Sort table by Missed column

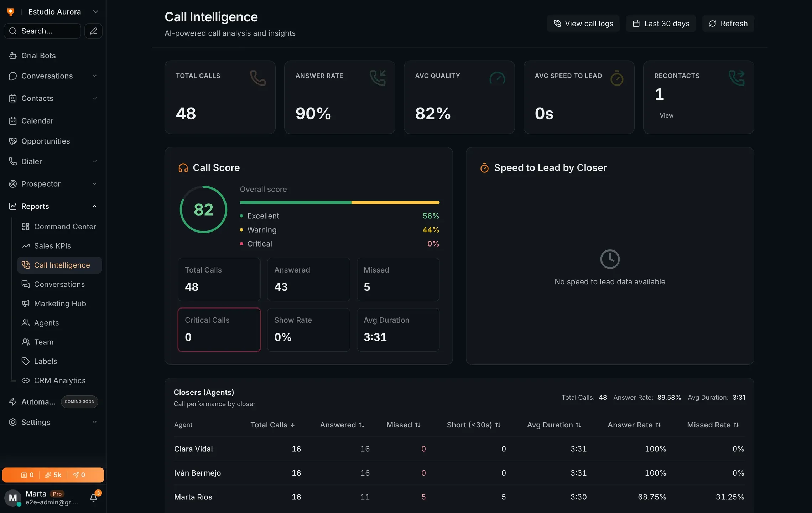point(404,425)
